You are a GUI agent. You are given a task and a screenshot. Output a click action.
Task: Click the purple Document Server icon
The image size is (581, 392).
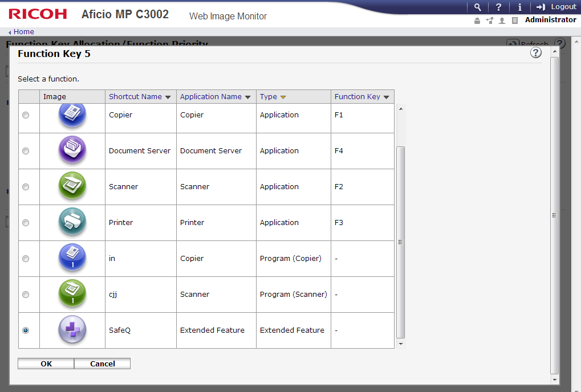[x=72, y=150]
